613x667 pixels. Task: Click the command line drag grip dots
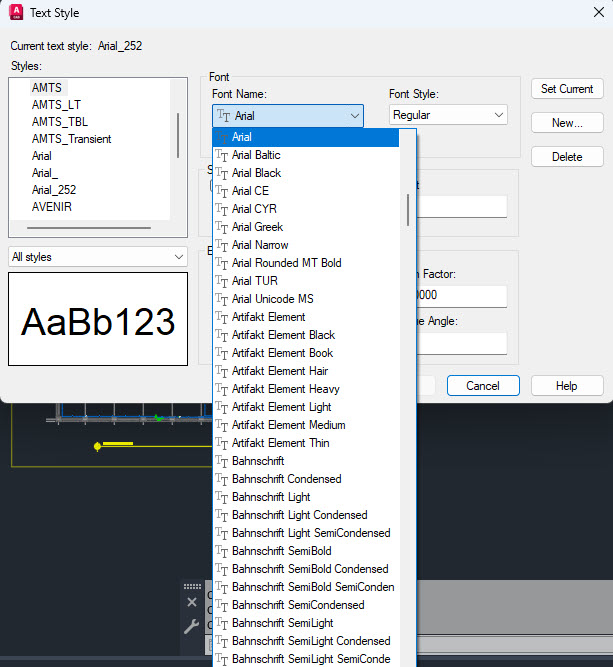(x=192, y=586)
